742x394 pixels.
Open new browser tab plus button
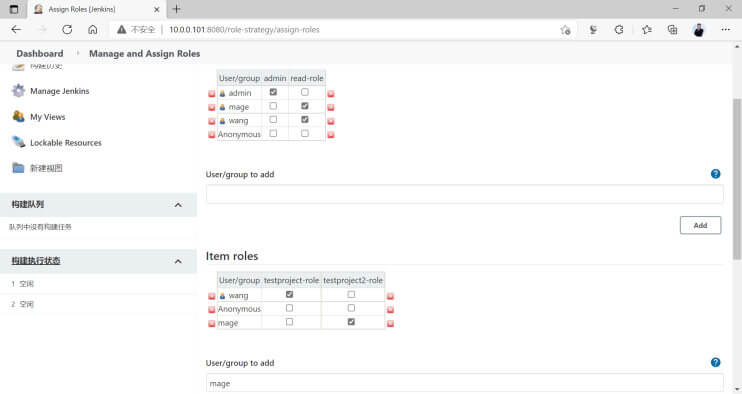(177, 9)
